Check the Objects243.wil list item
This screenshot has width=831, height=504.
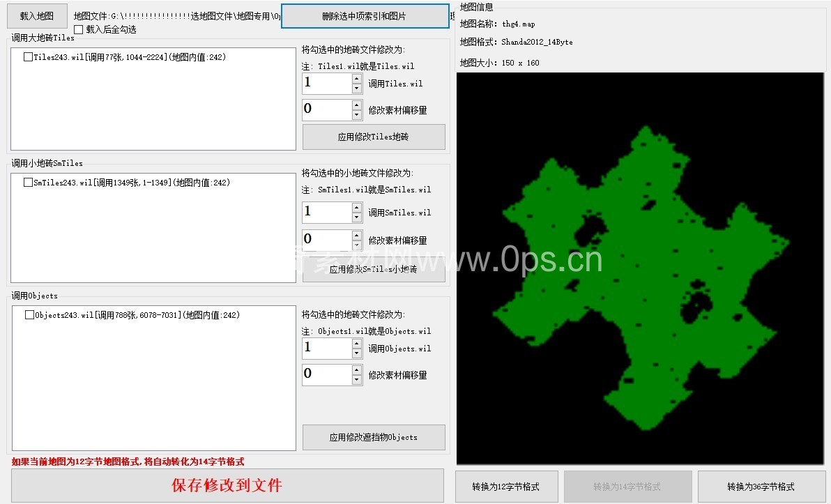(x=29, y=315)
